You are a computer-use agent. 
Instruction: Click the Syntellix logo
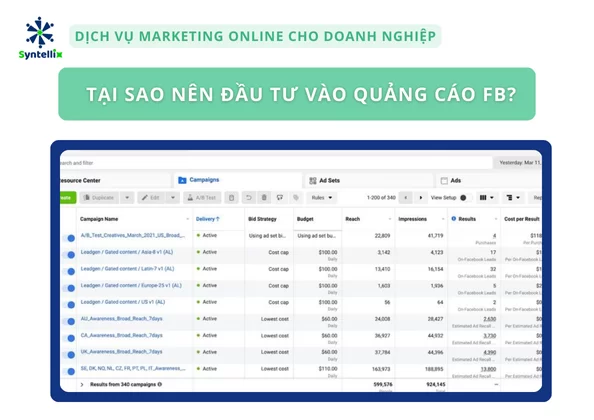(x=40, y=38)
